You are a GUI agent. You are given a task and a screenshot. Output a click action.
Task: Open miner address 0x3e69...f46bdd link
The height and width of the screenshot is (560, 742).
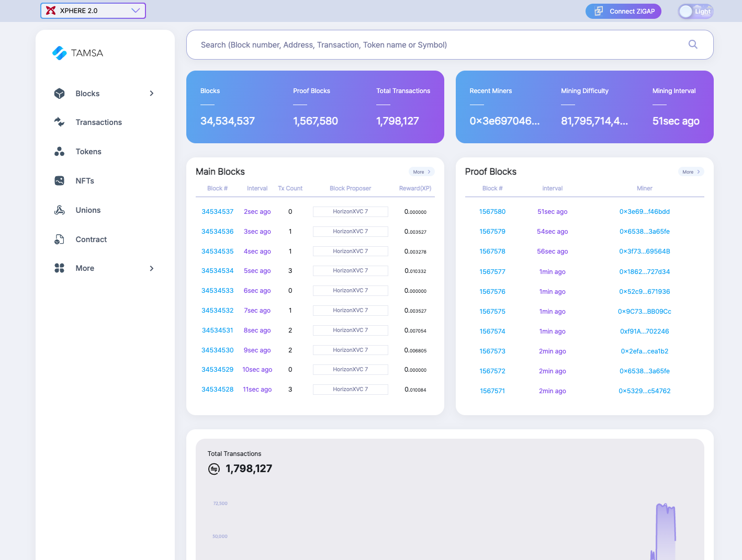pos(644,212)
